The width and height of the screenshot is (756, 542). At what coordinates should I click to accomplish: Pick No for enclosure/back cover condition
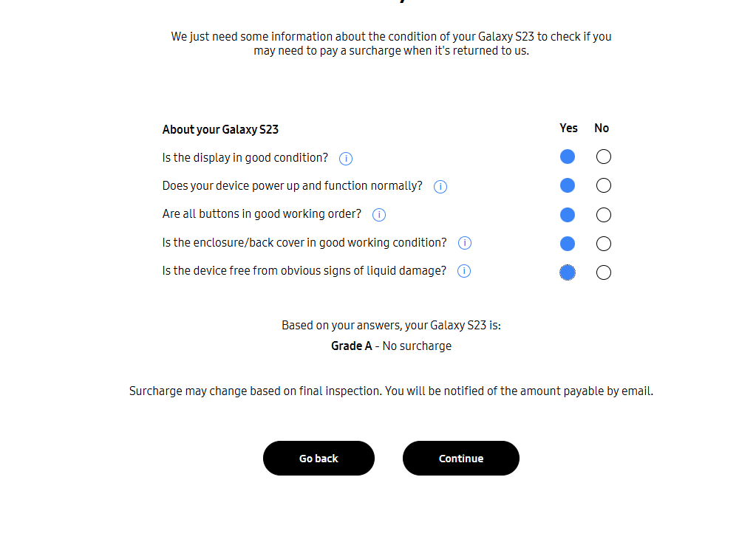[x=604, y=244]
